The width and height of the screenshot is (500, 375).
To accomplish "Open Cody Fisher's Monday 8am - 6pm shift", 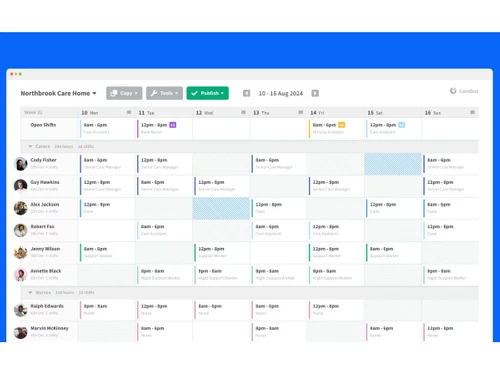I will [x=107, y=164].
